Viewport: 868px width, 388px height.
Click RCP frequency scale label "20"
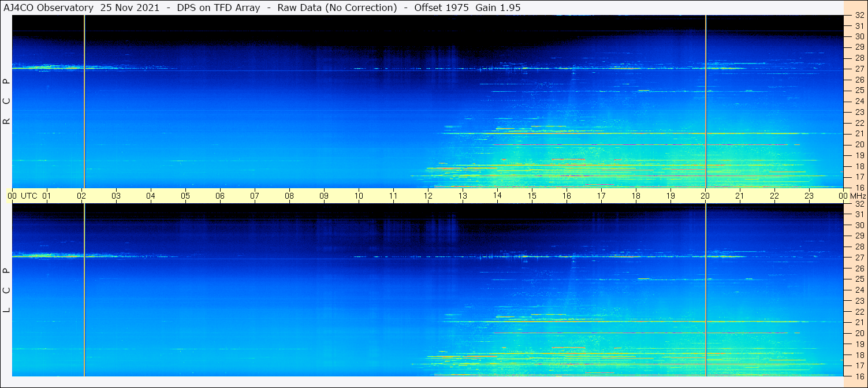[859, 144]
